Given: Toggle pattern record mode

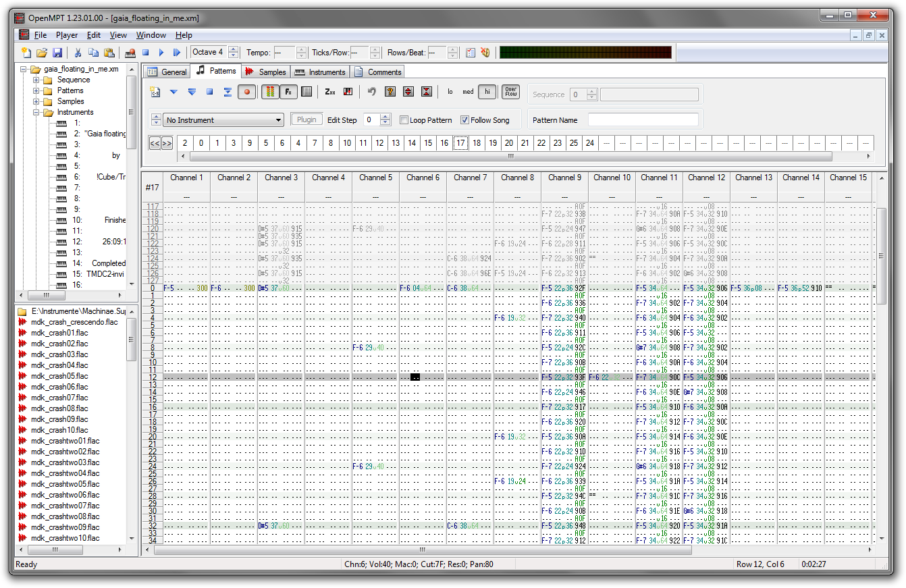Looking at the screenshot, I should 246,92.
